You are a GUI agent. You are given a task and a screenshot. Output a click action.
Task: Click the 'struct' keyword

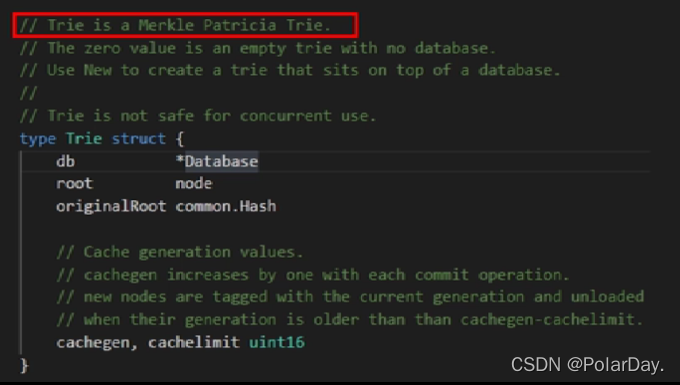tap(138, 139)
